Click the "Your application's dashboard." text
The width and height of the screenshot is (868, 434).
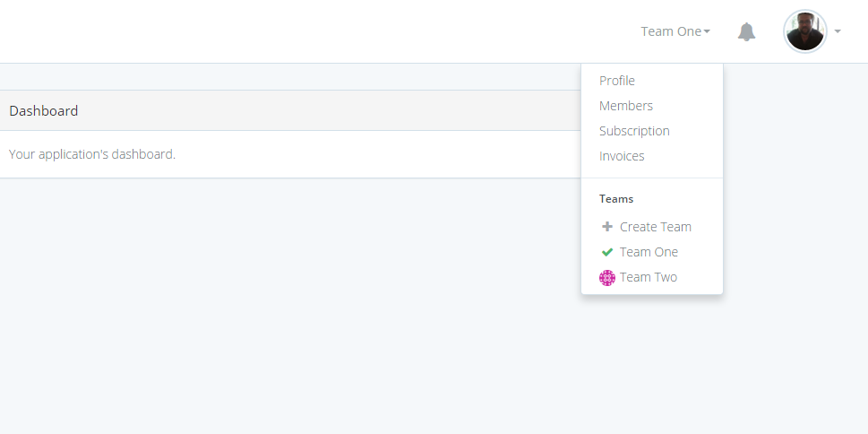(x=92, y=154)
